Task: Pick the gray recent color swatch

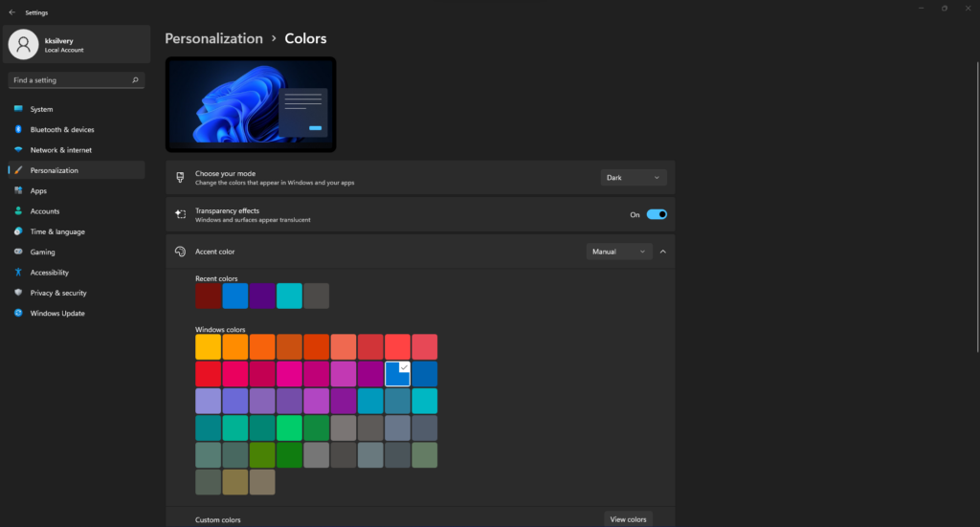Action: [x=316, y=296]
